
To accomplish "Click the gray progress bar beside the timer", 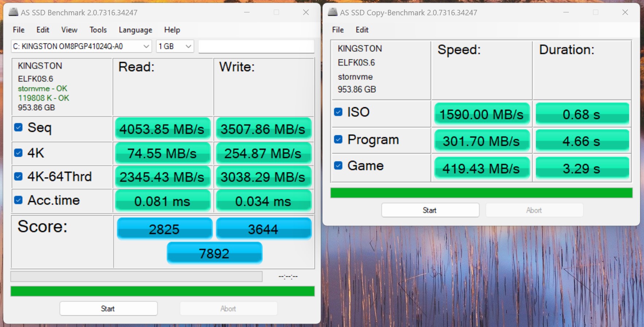I will pos(136,276).
